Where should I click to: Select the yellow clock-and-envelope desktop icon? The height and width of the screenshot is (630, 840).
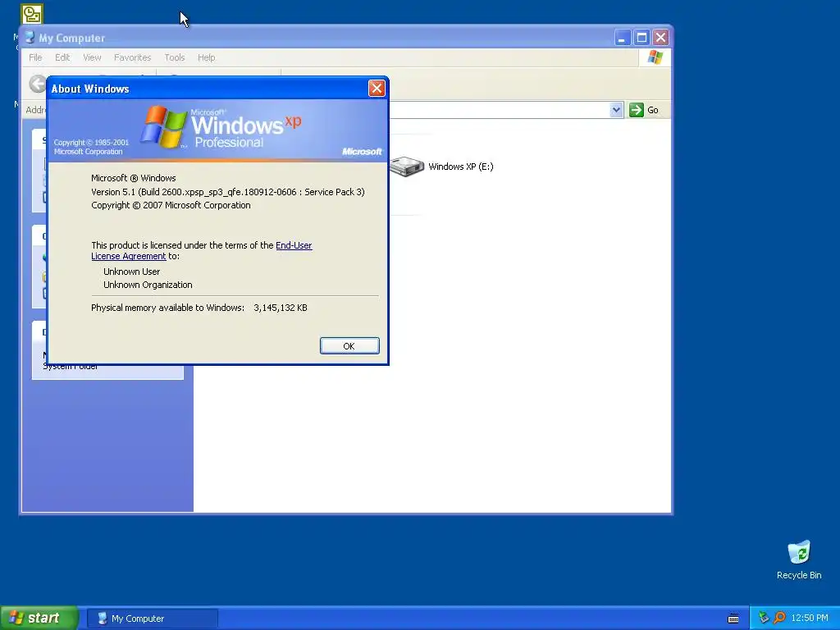click(32, 15)
